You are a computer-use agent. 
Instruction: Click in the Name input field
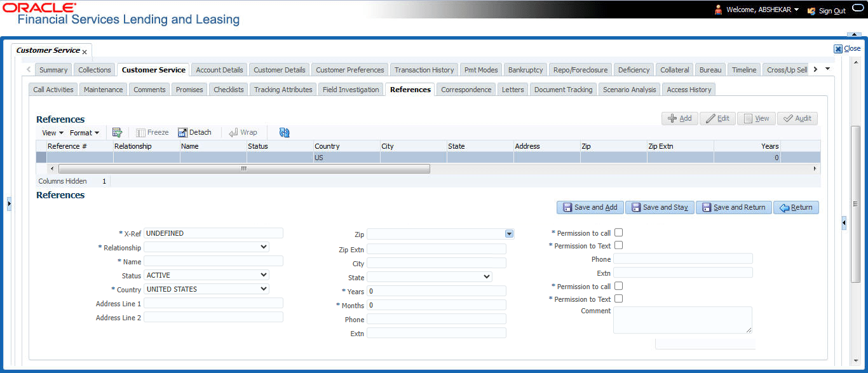214,261
